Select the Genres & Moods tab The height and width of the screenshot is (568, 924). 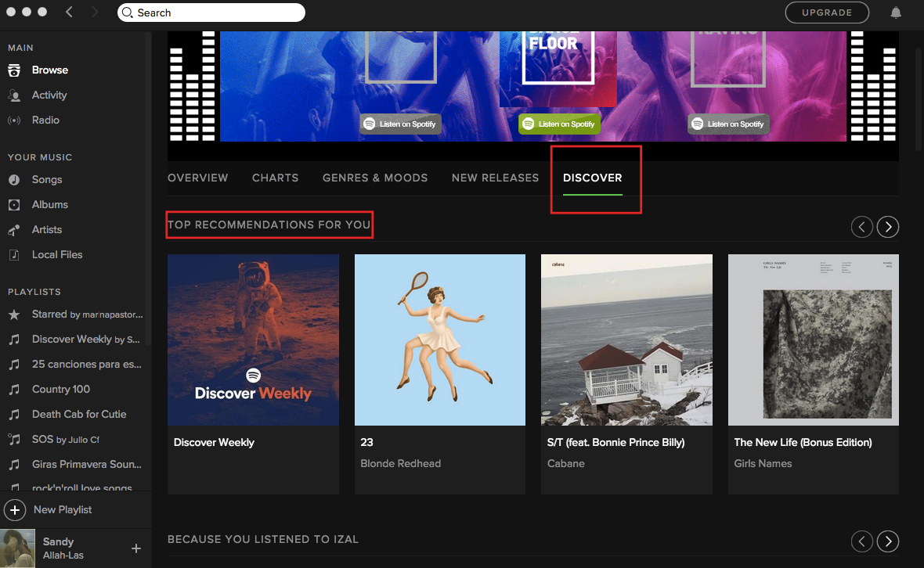point(375,178)
